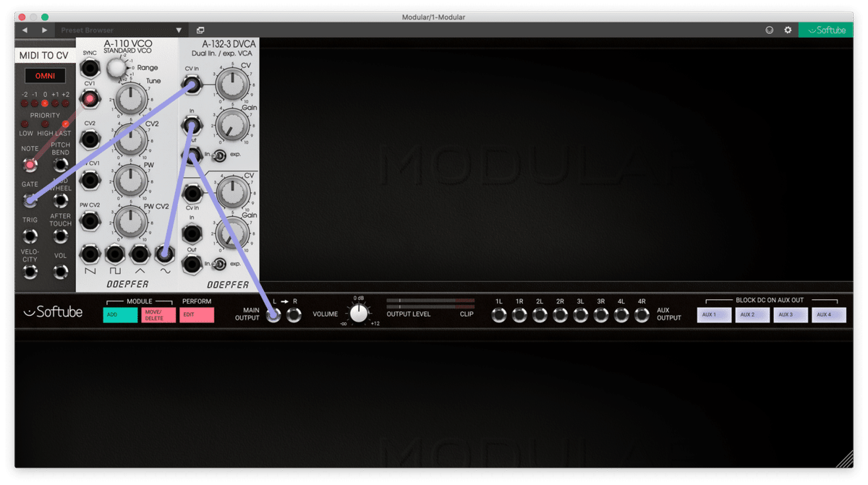Toggle AUX 4 block DC button
Image resolution: width=868 pixels, height=485 pixels.
tap(829, 315)
